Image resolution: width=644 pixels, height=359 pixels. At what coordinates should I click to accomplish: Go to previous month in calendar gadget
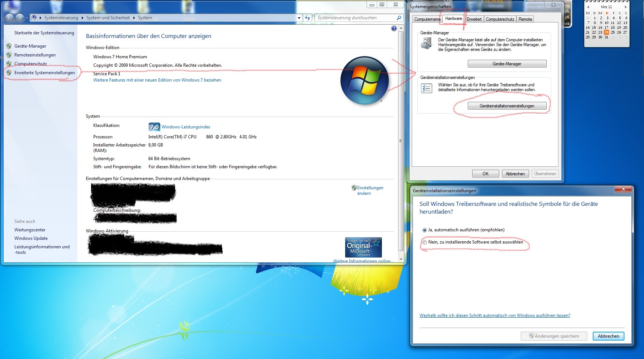coord(588,7)
